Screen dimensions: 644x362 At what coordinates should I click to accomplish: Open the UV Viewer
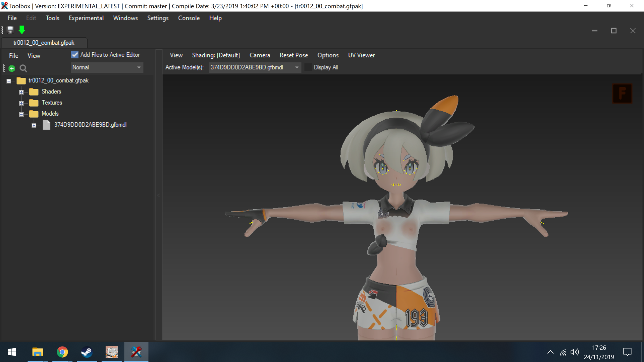coord(361,55)
